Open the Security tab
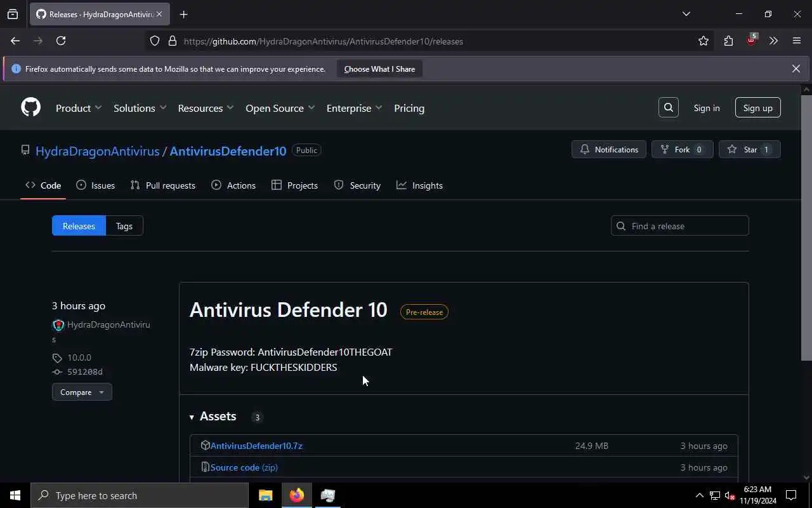 pos(357,185)
